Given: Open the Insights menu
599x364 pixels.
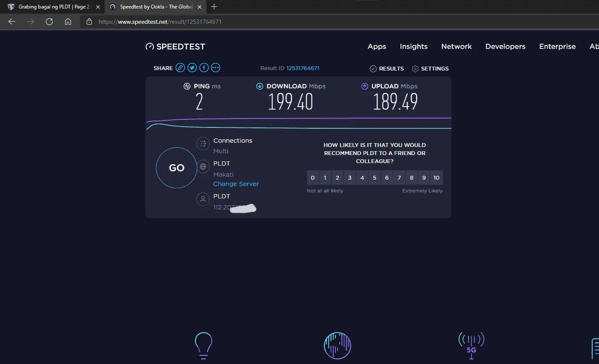Looking at the screenshot, I should click(x=414, y=46).
